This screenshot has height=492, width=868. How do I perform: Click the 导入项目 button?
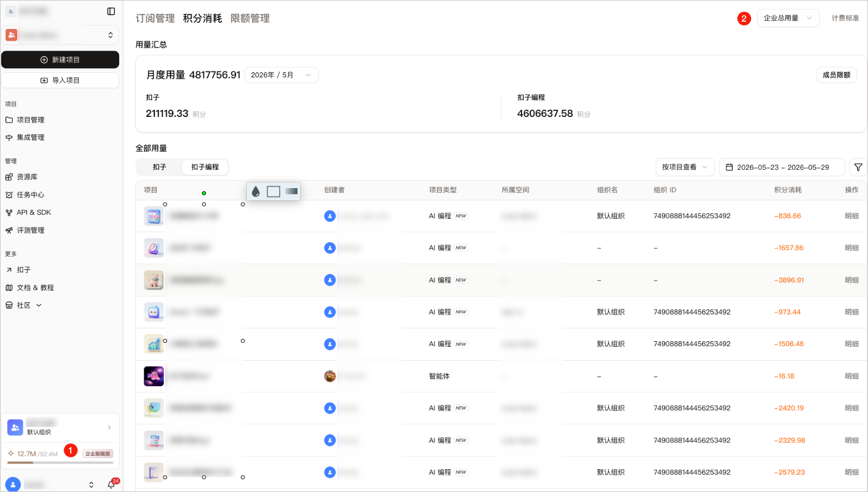60,80
